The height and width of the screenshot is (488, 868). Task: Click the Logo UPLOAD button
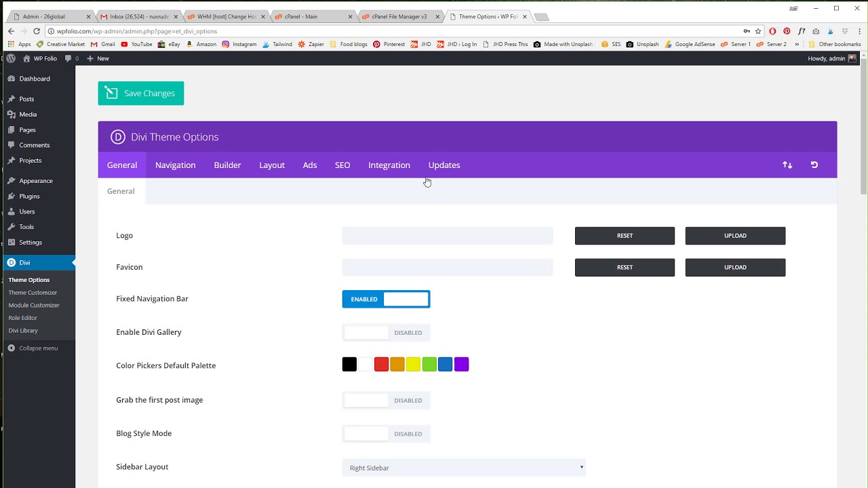click(735, 236)
